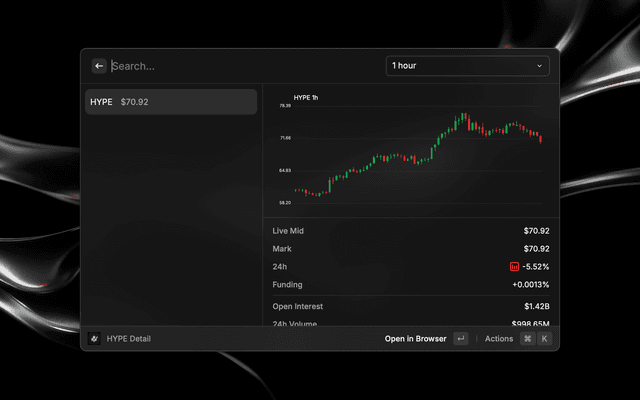This screenshot has height=400, width=640.
Task: Open the Actions menu
Action: tap(499, 339)
